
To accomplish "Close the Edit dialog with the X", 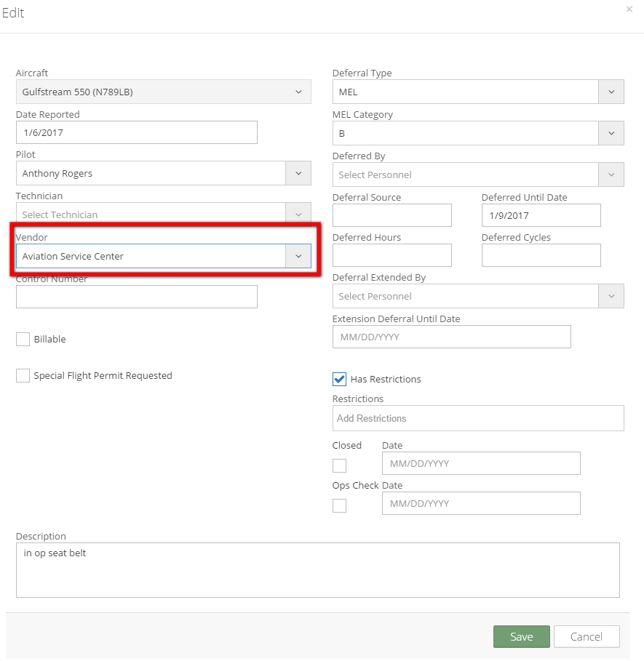I will point(629,9).
